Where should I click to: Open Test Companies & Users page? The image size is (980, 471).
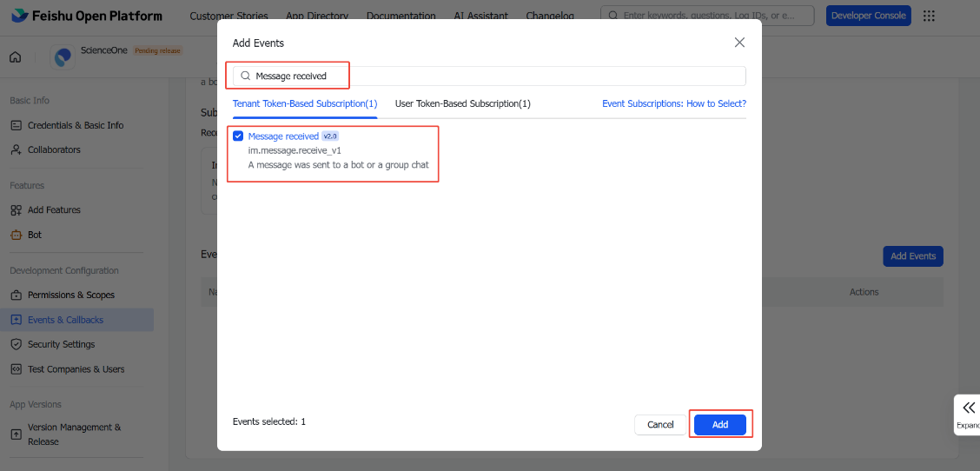pyautogui.click(x=76, y=369)
